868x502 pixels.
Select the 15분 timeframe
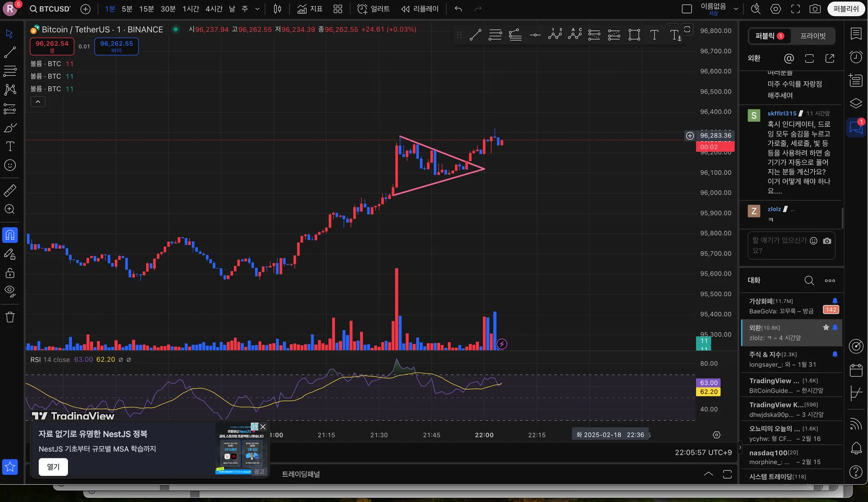[x=146, y=9]
